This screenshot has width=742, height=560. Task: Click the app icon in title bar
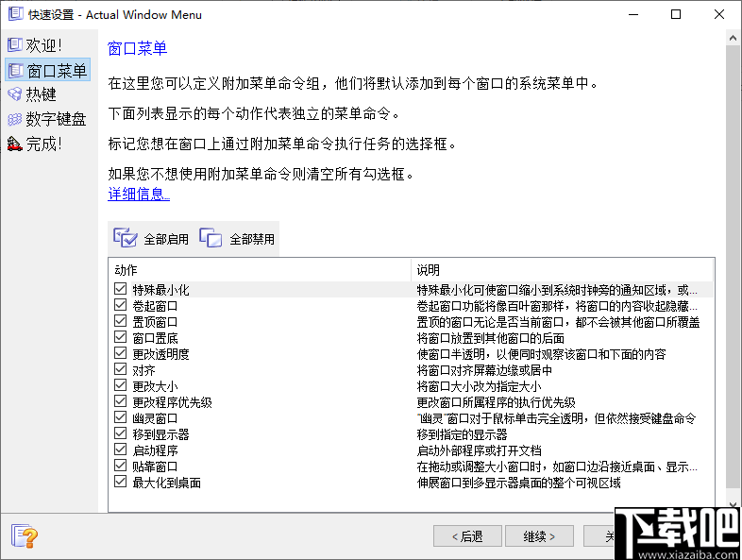(x=16, y=14)
